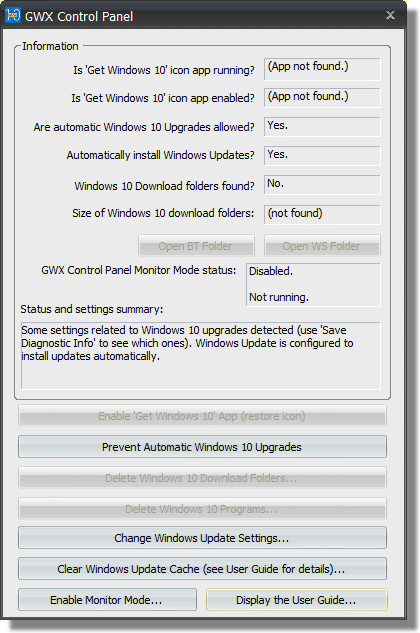
Task: Click the disabled Open WS Folder button
Action: (x=322, y=245)
